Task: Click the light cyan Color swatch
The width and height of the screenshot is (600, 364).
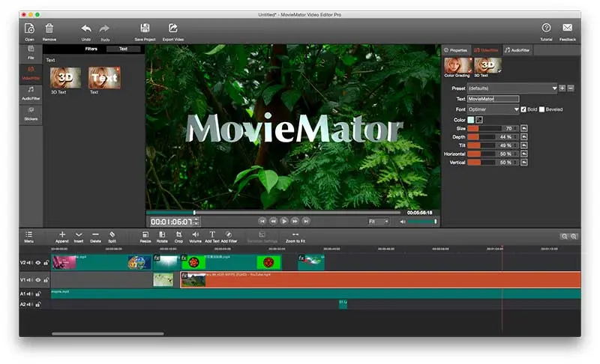Action: [x=471, y=120]
